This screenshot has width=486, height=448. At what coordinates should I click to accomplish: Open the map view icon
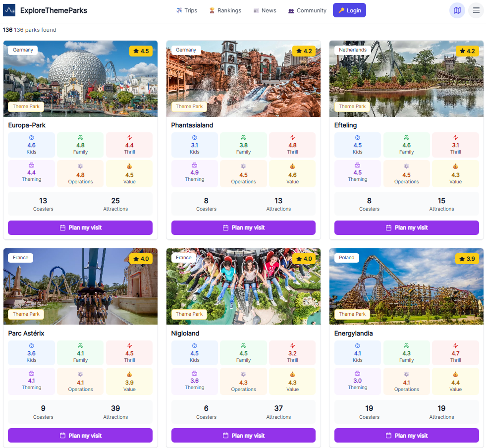pyautogui.click(x=456, y=10)
